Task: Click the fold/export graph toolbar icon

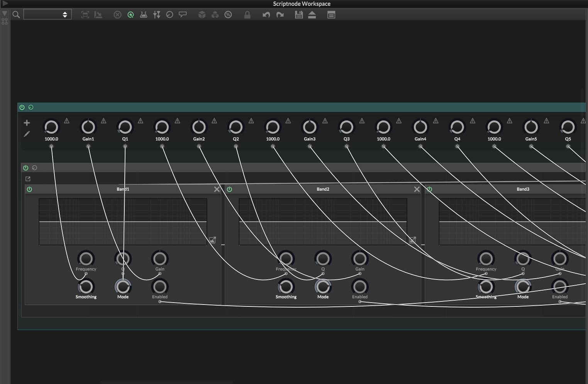Action: point(98,15)
